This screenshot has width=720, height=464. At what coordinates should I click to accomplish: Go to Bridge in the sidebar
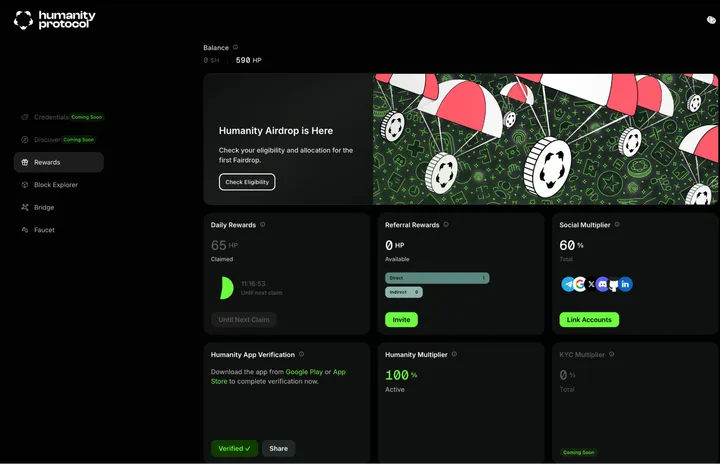pyautogui.click(x=43, y=207)
